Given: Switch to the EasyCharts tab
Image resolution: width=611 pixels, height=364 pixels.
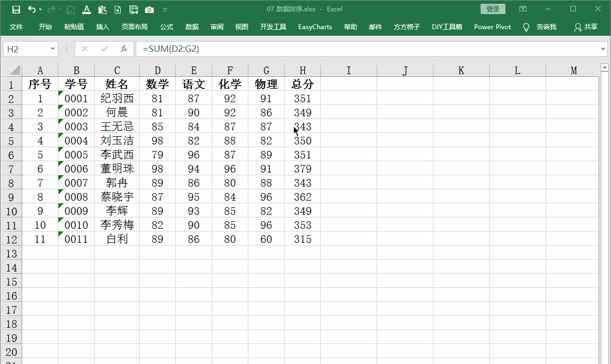Looking at the screenshot, I should click(x=316, y=27).
